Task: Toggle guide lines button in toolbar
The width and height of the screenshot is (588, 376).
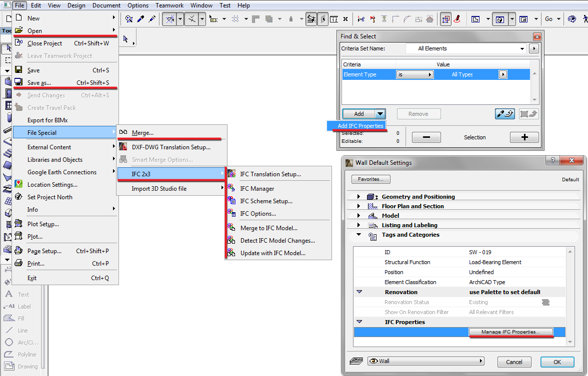Action: click(169, 19)
